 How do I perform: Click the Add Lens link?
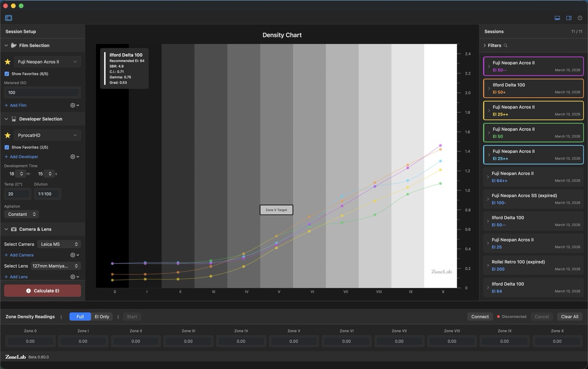[x=16, y=277]
